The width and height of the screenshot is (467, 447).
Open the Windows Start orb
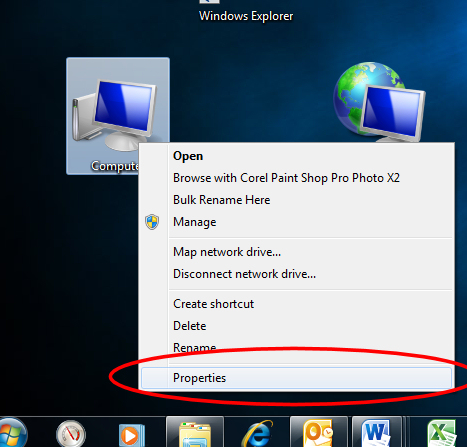pyautogui.click(x=12, y=433)
